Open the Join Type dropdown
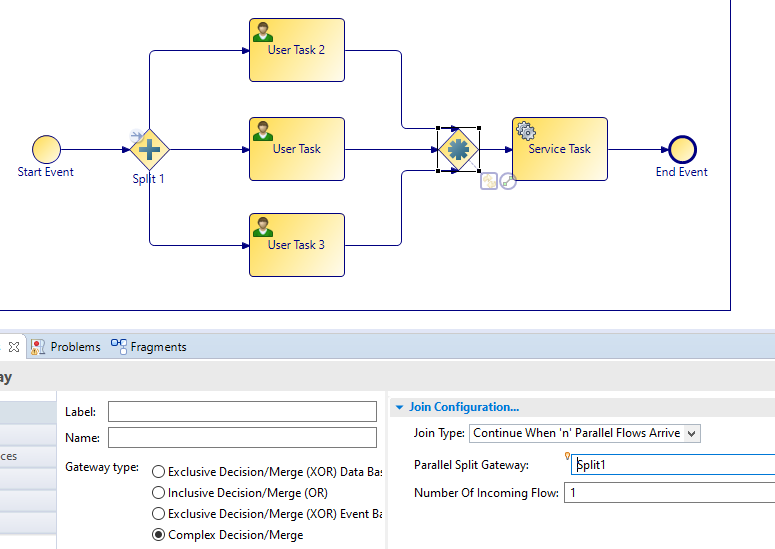Image resolution: width=775 pixels, height=549 pixels. pos(585,433)
